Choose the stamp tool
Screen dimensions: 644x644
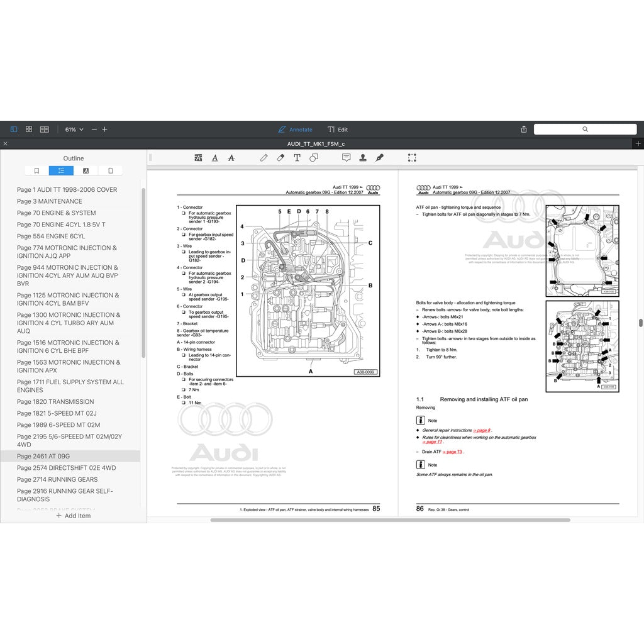[x=363, y=158]
